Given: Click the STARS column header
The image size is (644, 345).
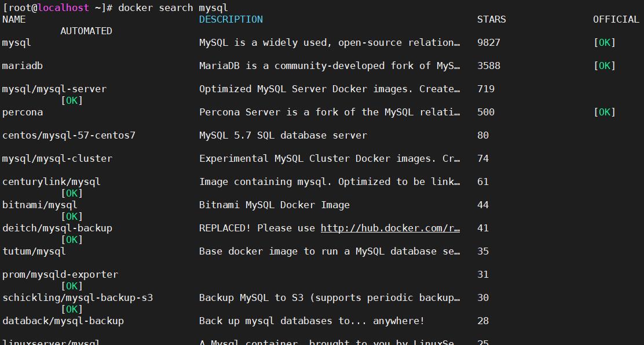Looking at the screenshot, I should pos(492,19).
